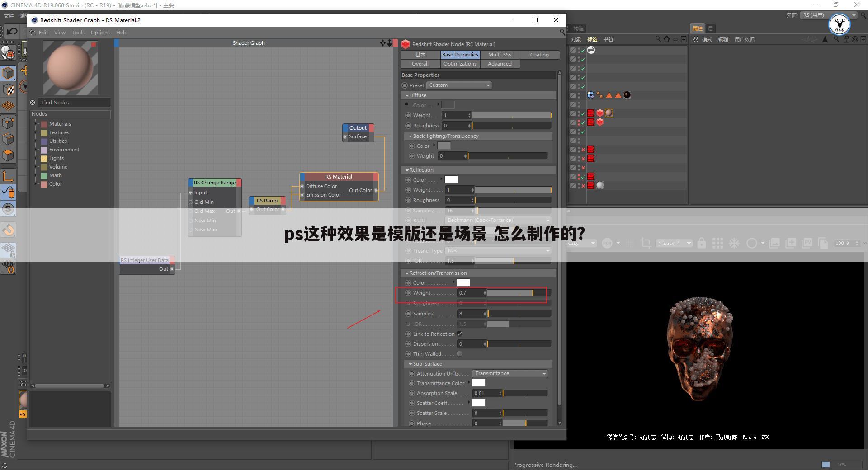Click the magnifier icon in the Object Manager toolbar
The height and width of the screenshot is (470, 868).
658,39
